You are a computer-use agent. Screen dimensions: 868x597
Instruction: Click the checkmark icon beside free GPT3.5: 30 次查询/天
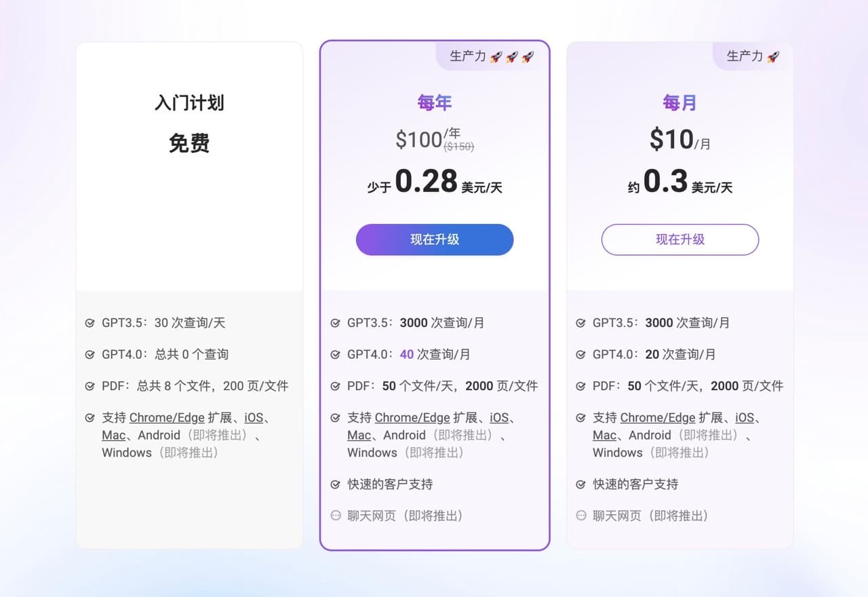(90, 324)
